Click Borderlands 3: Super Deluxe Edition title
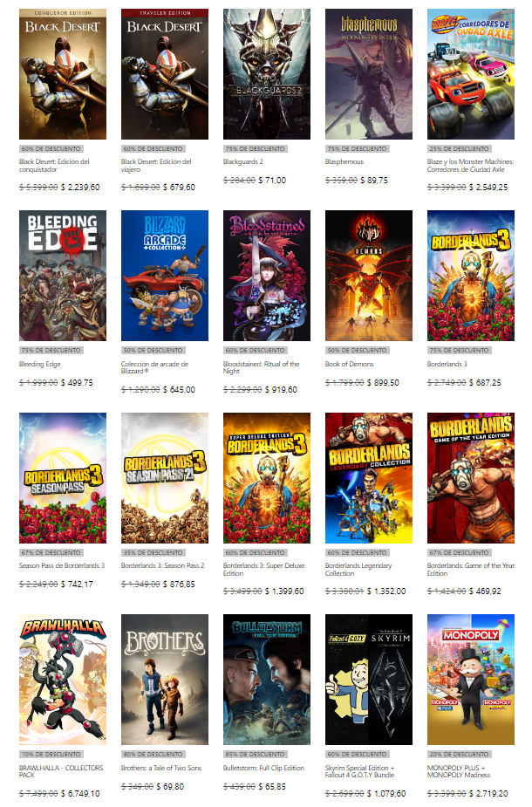This screenshot has width=532, height=807. coord(263,569)
